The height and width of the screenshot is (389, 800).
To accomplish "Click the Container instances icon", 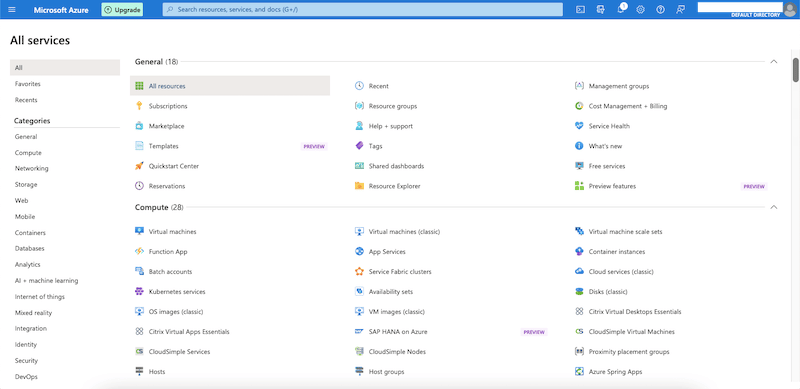I will tap(579, 252).
